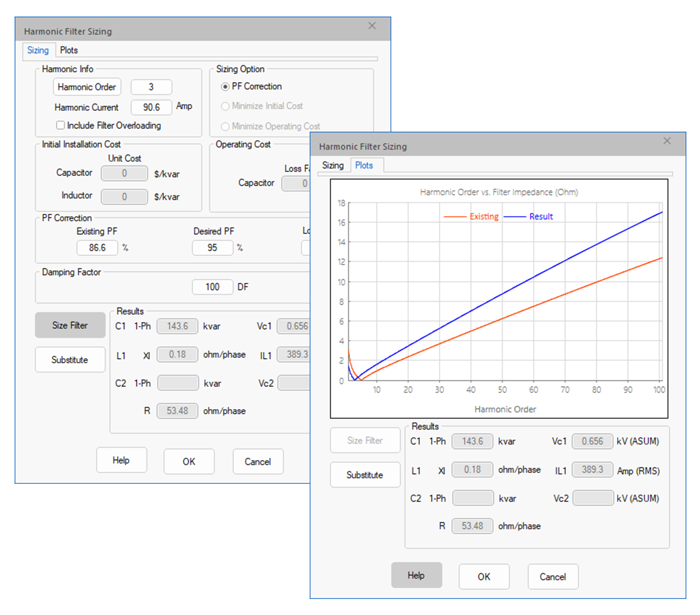Close the back Harmonic Filter Sizing dialog
This screenshot has height=615, width=700.
pos(372,26)
